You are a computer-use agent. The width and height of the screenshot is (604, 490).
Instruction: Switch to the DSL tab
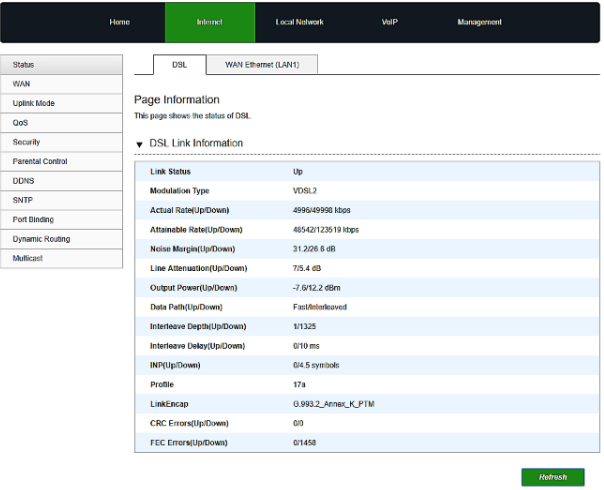click(x=179, y=65)
